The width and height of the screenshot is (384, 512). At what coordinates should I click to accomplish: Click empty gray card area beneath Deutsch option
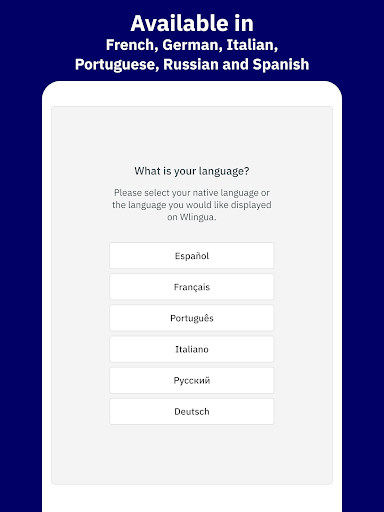pos(192,455)
